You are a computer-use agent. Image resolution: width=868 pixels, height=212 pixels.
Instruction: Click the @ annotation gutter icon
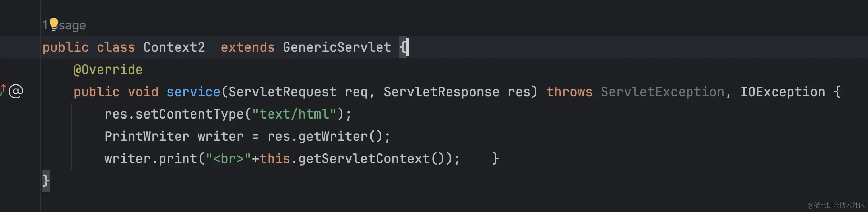click(x=16, y=91)
